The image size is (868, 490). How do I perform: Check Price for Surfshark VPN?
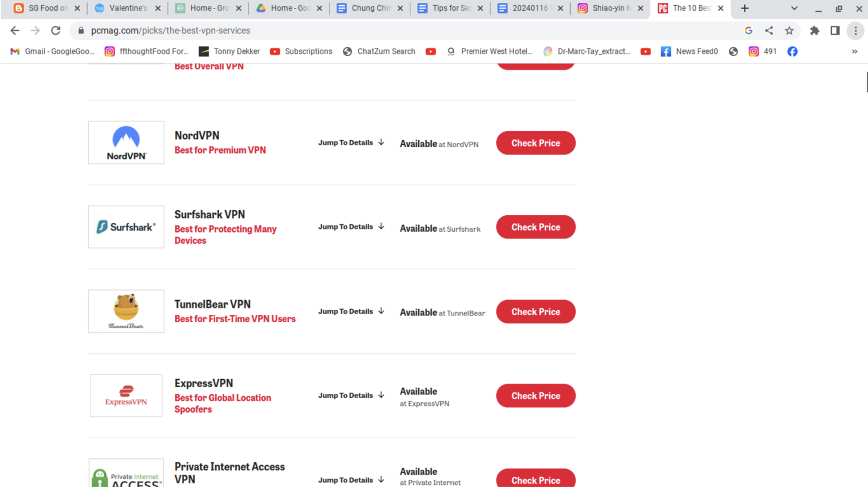535,227
